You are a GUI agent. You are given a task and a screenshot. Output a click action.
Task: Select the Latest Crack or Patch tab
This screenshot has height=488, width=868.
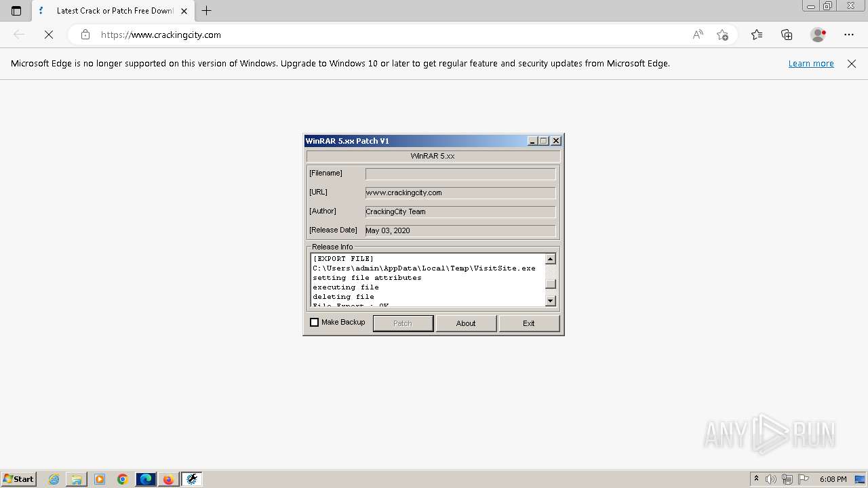click(114, 11)
